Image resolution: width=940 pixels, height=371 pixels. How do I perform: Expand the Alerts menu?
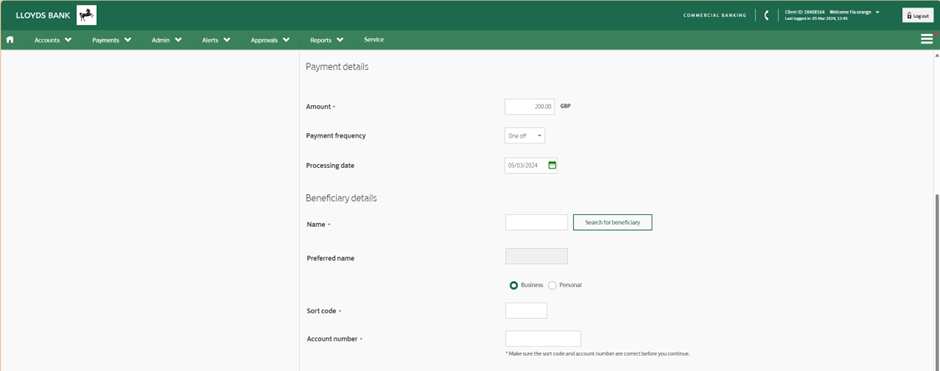point(216,40)
